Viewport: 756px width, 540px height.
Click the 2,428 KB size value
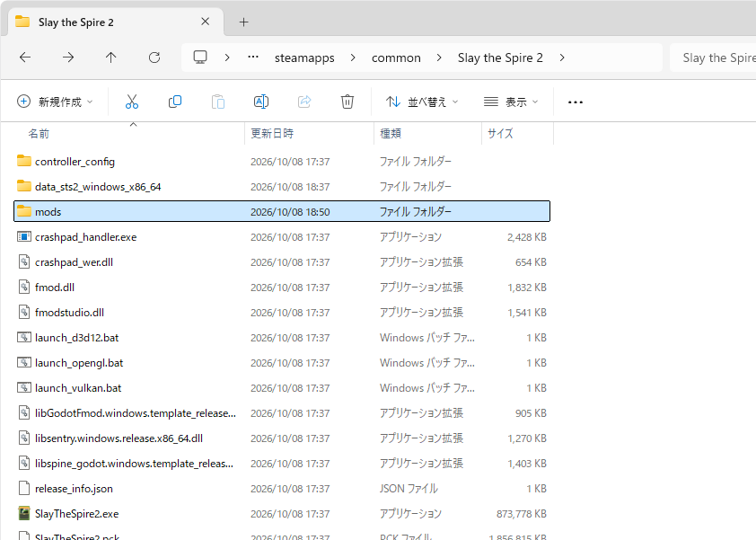tap(526, 237)
